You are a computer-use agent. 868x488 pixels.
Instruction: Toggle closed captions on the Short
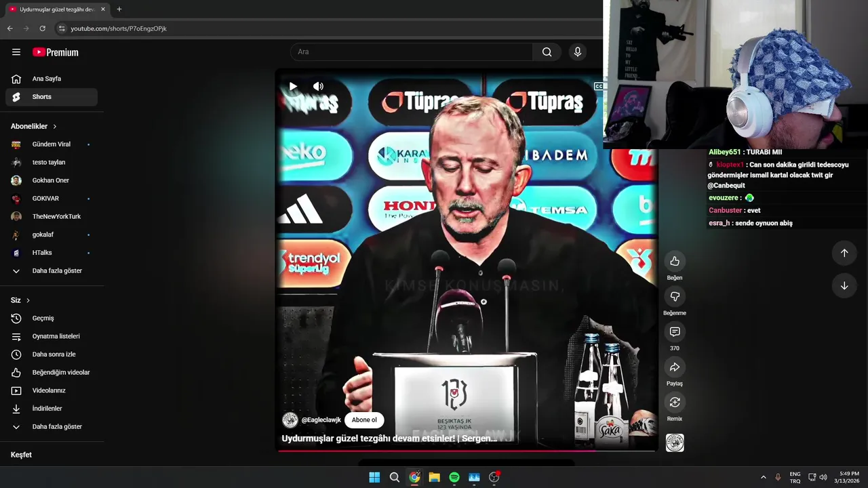pyautogui.click(x=598, y=86)
